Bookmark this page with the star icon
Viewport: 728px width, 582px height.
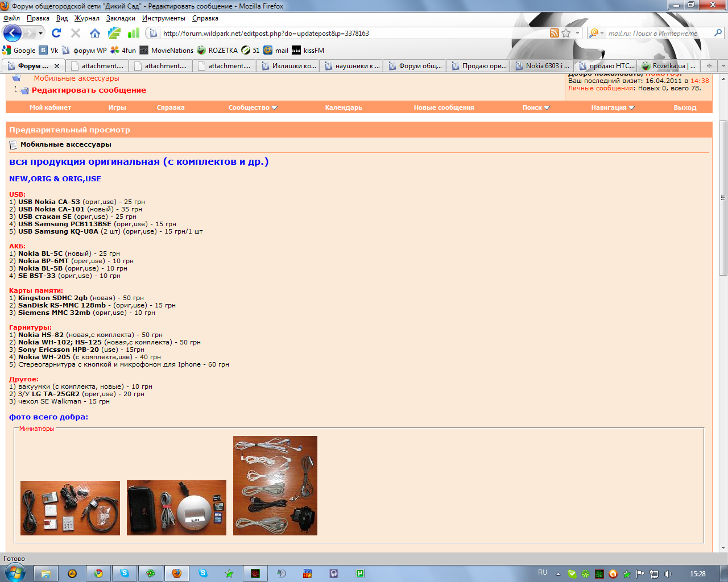(566, 33)
